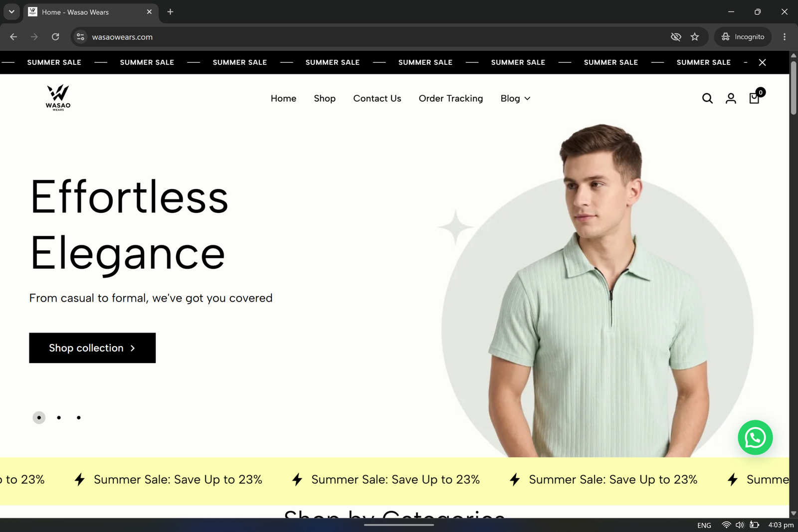798x532 pixels.
Task: Click the forward navigation arrow
Action: [x=34, y=37]
